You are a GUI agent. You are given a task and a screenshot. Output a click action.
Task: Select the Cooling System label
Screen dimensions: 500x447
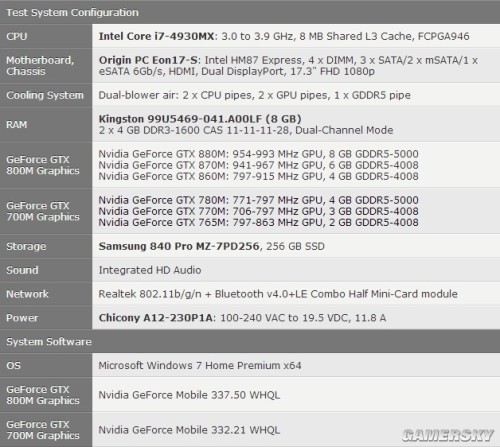click(45, 95)
